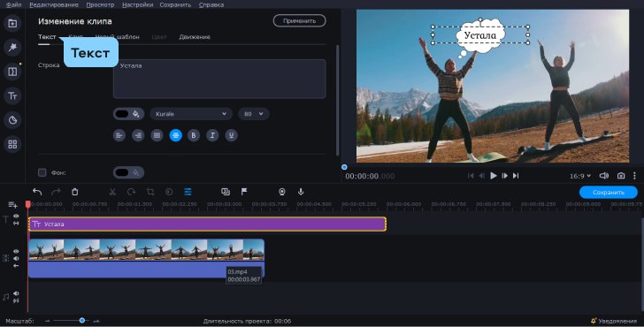Toggle bold text formatting
Image resolution: width=644 pixels, height=327 pixels.
tap(194, 135)
